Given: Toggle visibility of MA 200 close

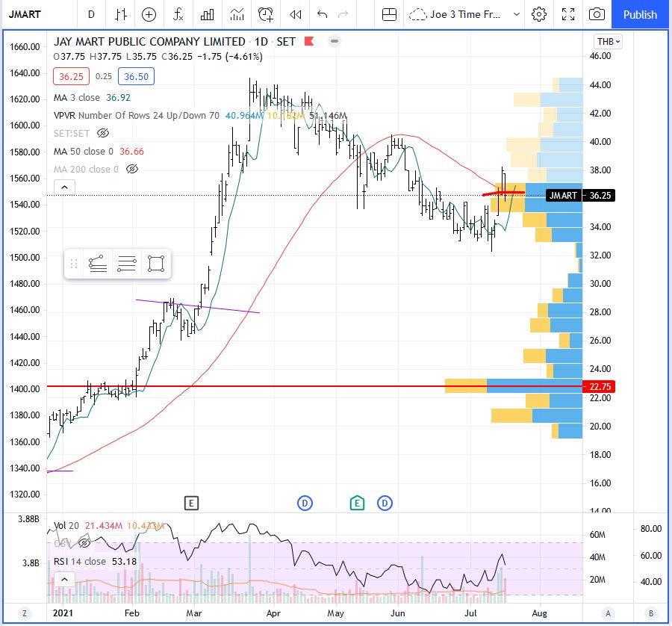Looking at the screenshot, I should (x=132, y=169).
